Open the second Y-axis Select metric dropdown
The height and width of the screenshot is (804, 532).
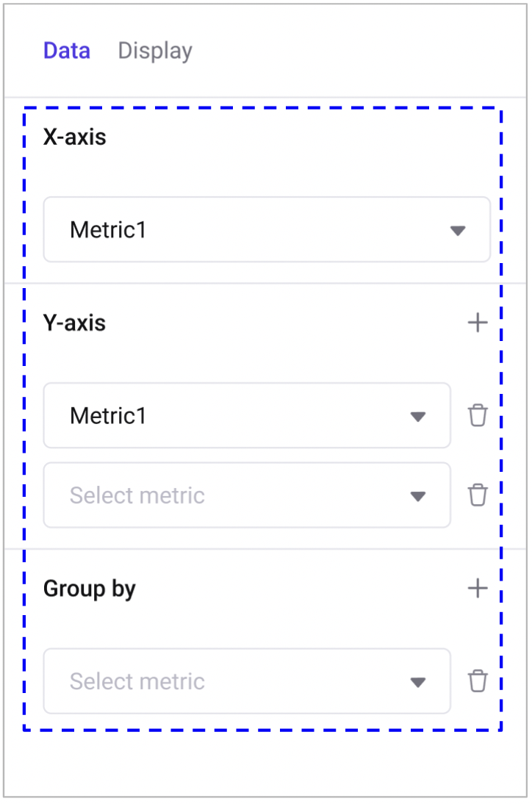pos(246,495)
